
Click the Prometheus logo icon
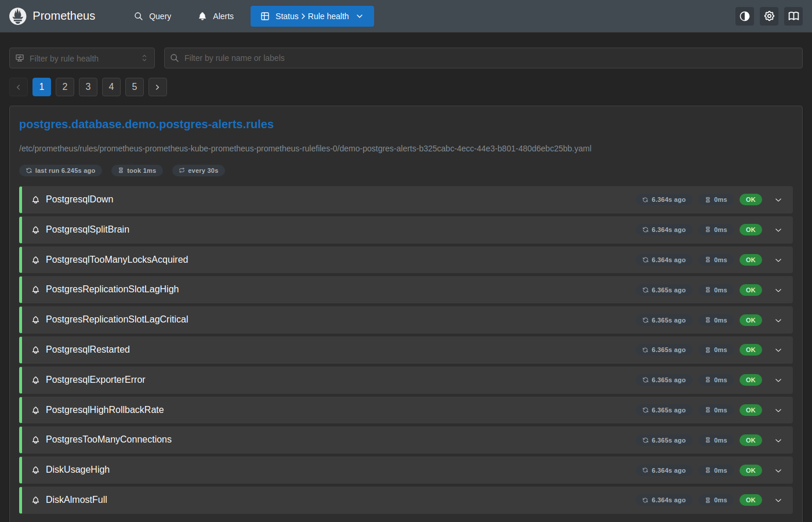[x=18, y=16]
